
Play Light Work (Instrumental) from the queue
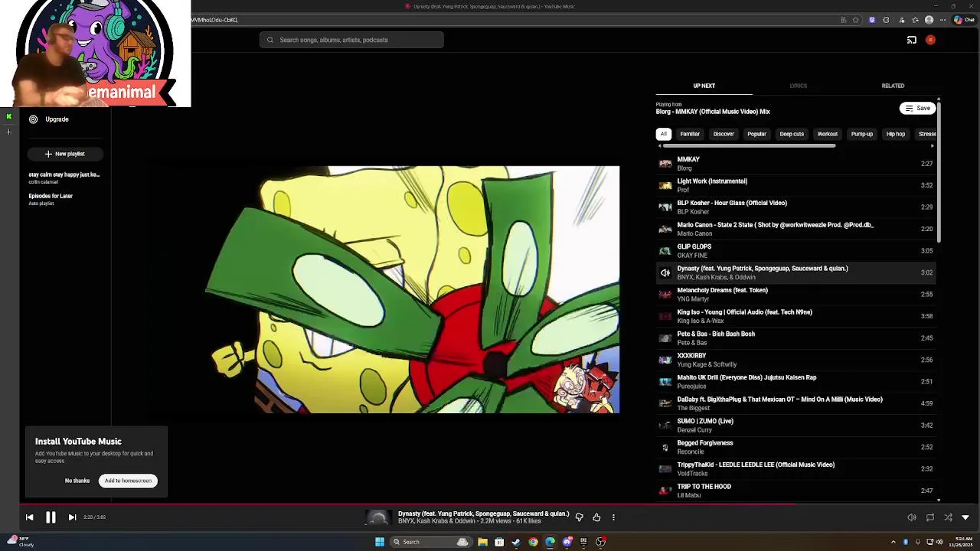point(795,185)
